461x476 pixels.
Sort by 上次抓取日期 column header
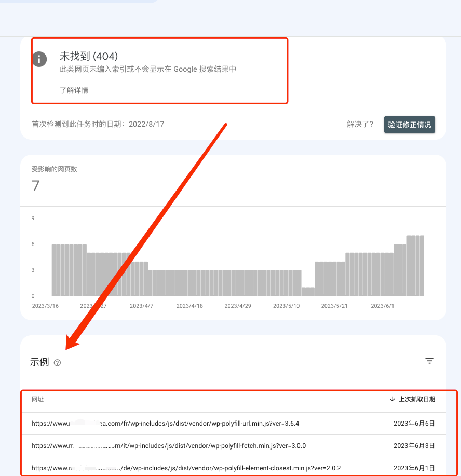[412, 399]
